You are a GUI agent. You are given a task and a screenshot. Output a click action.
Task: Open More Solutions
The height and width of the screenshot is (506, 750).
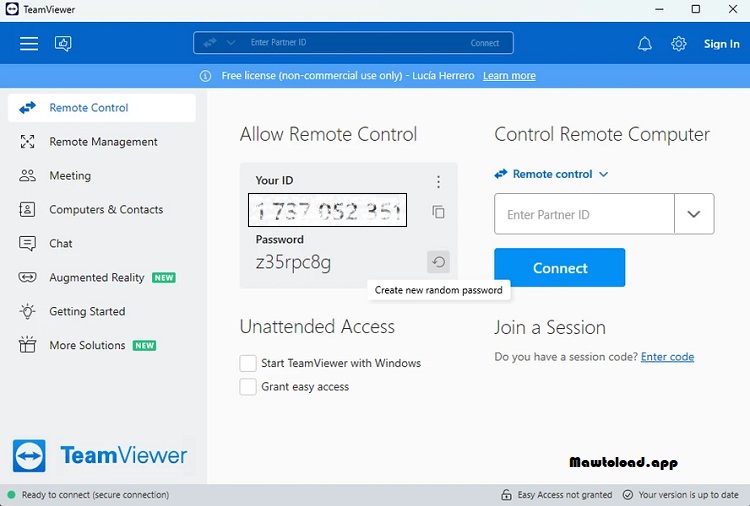coord(87,345)
